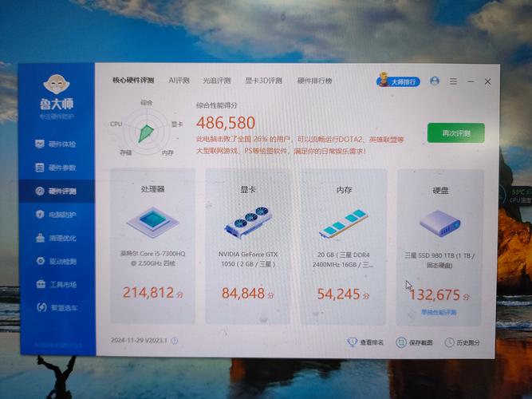The width and height of the screenshot is (532, 399).
Task: Open 单独性能评测 link under 硬盘
Action: 439,312
